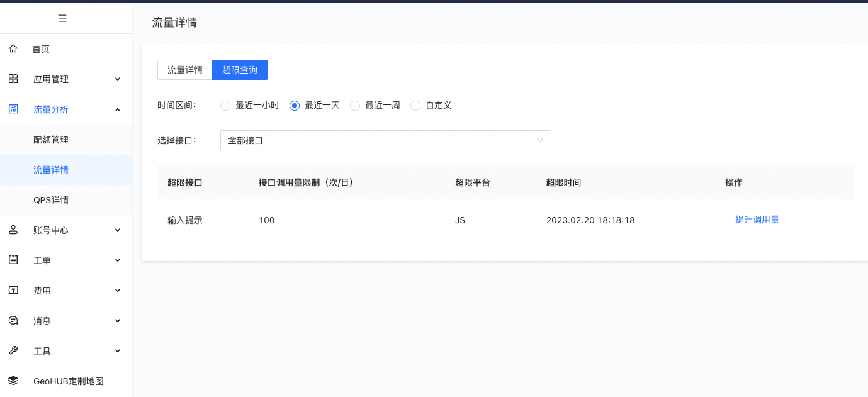The image size is (868, 397).
Task: Click the yen icon beside 费用
Action: click(13, 290)
